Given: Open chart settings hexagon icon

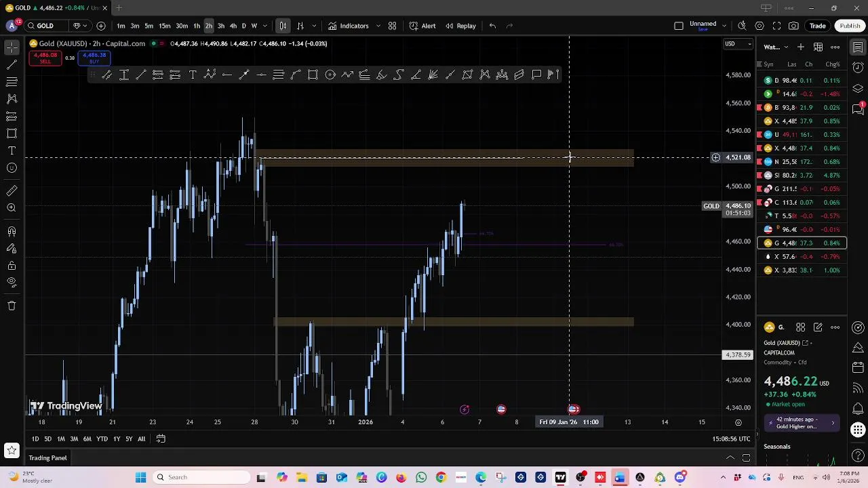Looking at the screenshot, I should click(x=759, y=26).
